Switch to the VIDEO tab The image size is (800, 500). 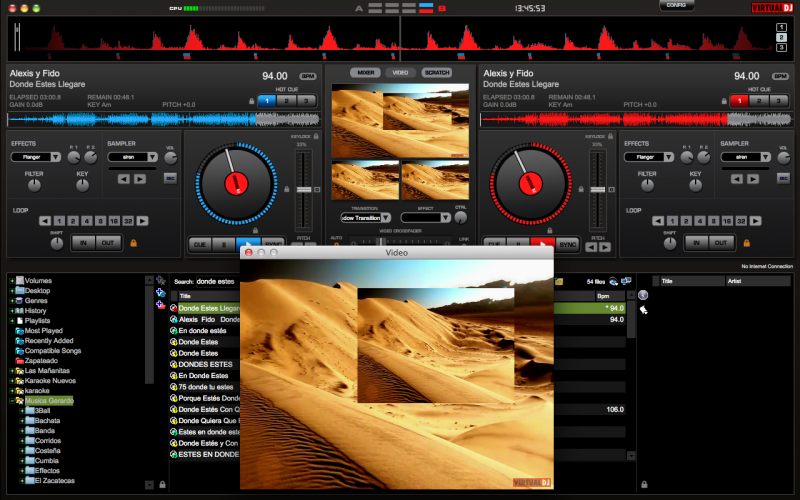401,72
